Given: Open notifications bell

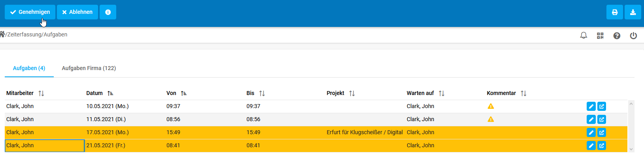Looking at the screenshot, I should click(x=584, y=36).
